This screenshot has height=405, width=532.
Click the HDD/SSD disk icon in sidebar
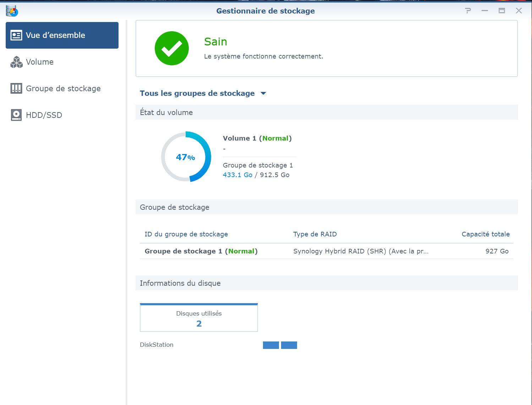(16, 115)
